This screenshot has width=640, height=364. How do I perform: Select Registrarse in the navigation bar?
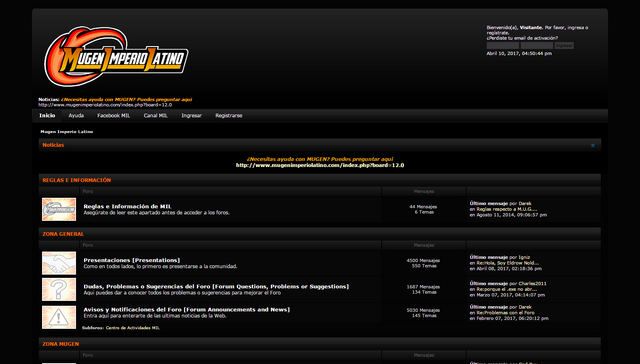[x=229, y=115]
